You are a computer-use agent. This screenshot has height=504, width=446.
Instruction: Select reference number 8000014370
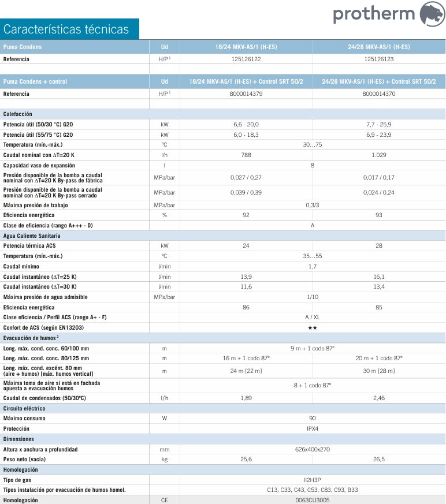pos(378,94)
